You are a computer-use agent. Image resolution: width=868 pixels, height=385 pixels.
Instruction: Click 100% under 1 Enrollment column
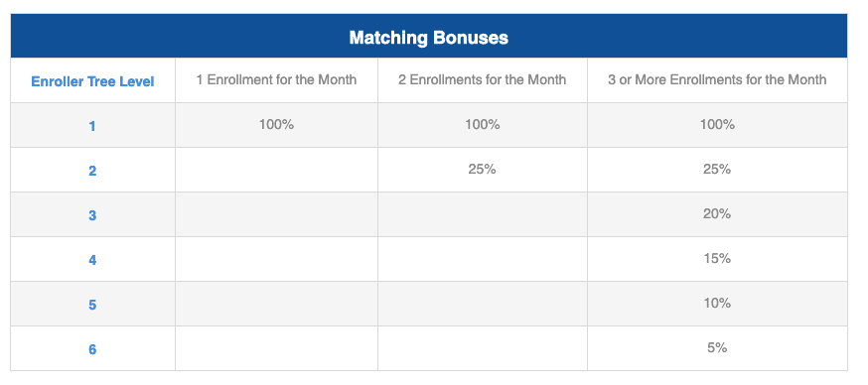276,124
